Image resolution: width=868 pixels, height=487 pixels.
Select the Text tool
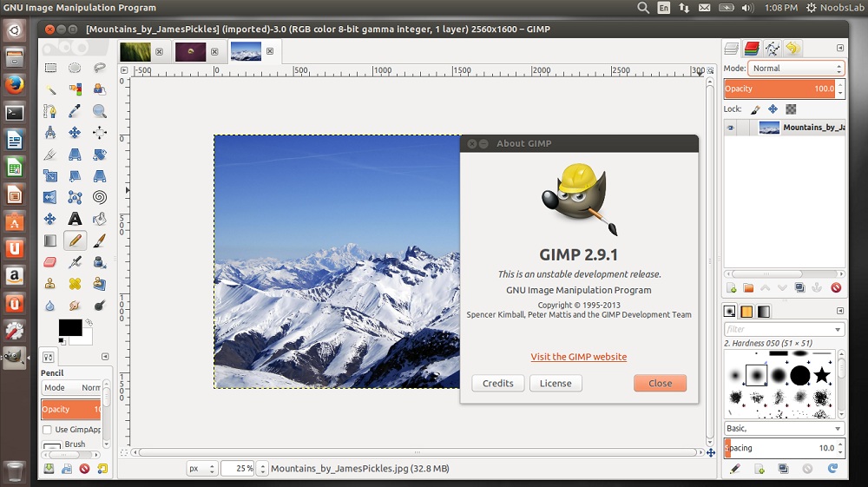pyautogui.click(x=75, y=219)
